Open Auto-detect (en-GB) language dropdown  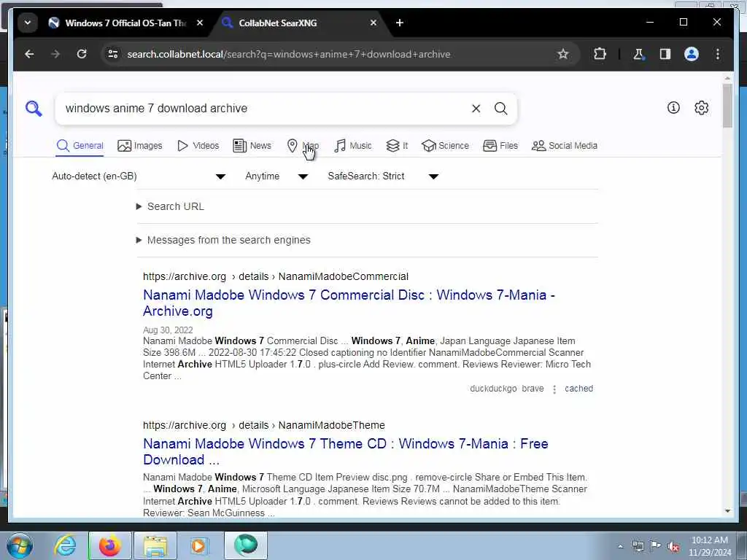pos(139,176)
